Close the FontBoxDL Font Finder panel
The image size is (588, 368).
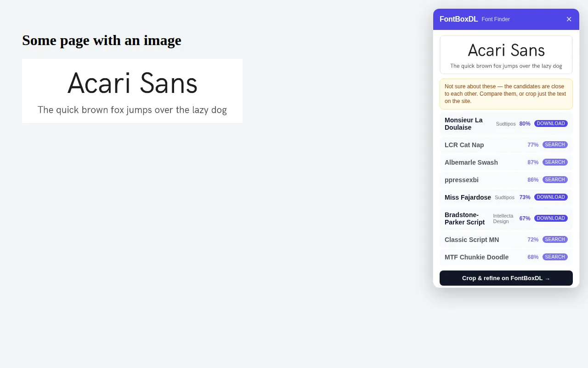click(x=569, y=19)
